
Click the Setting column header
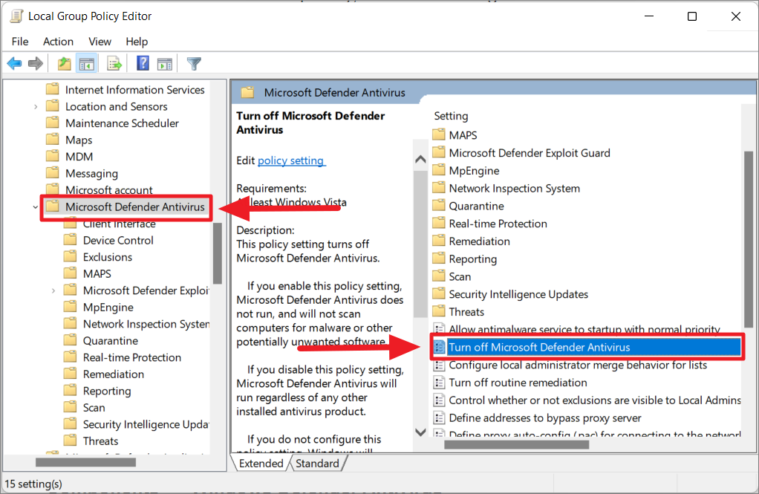point(451,116)
